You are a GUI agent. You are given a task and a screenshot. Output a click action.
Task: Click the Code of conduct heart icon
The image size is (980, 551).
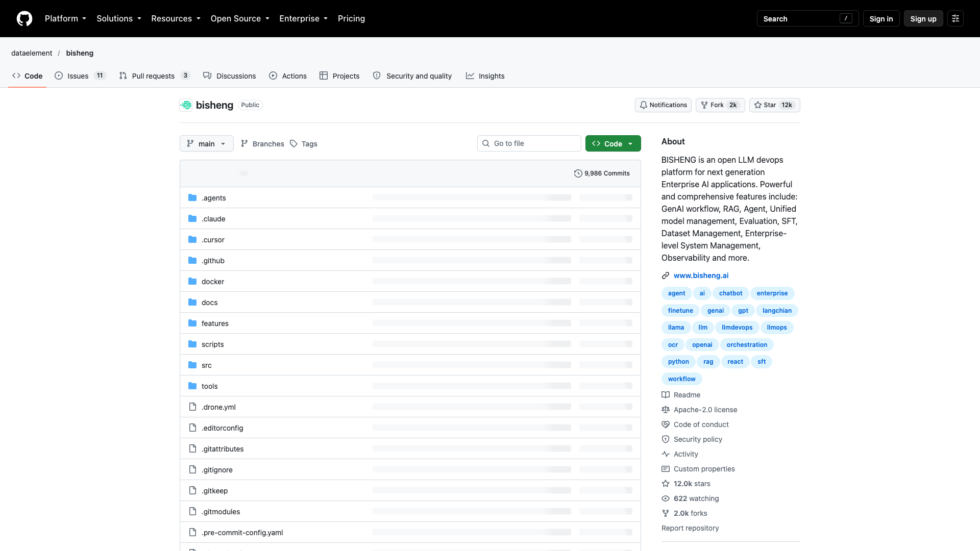click(x=666, y=424)
